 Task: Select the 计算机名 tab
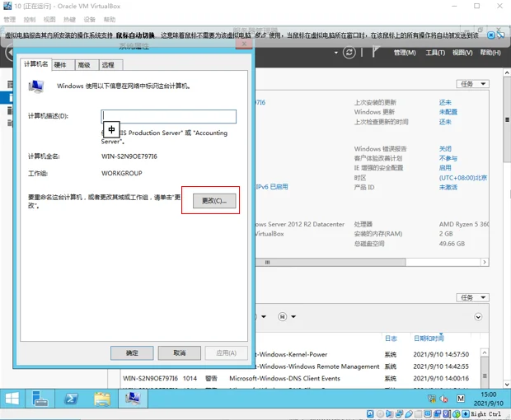(35, 64)
